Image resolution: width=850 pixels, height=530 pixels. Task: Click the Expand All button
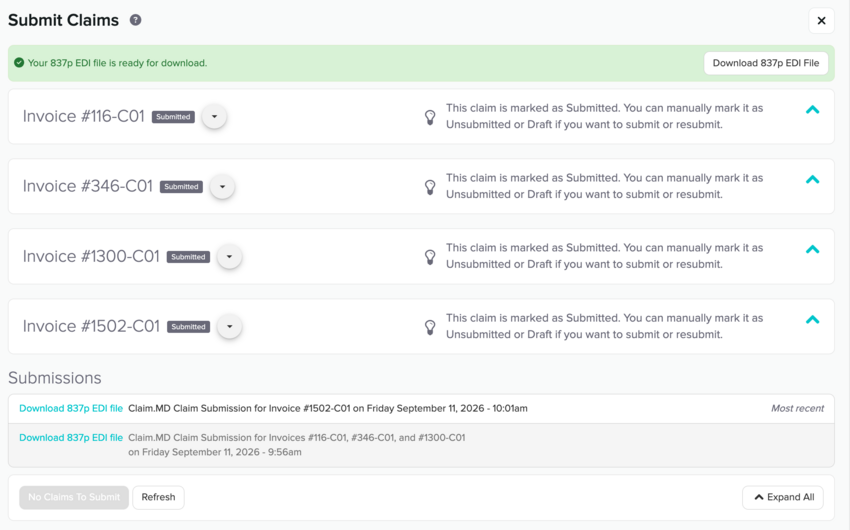pyautogui.click(x=783, y=497)
